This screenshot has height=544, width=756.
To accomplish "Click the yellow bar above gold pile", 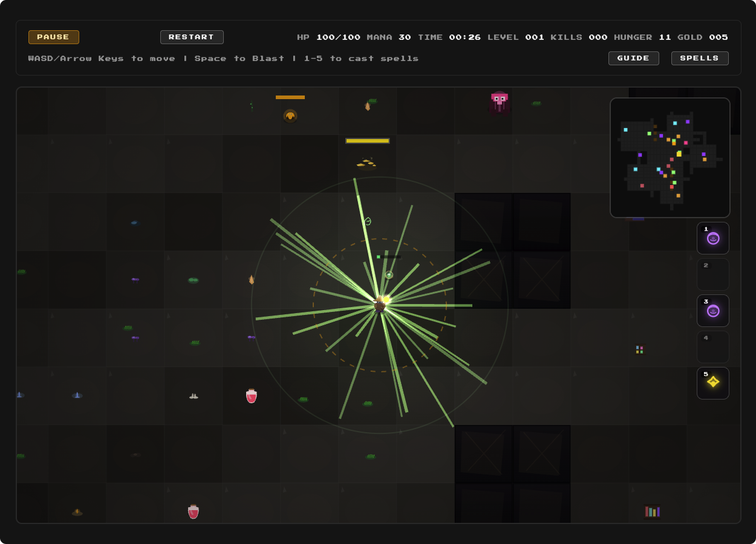I will click(x=368, y=141).
